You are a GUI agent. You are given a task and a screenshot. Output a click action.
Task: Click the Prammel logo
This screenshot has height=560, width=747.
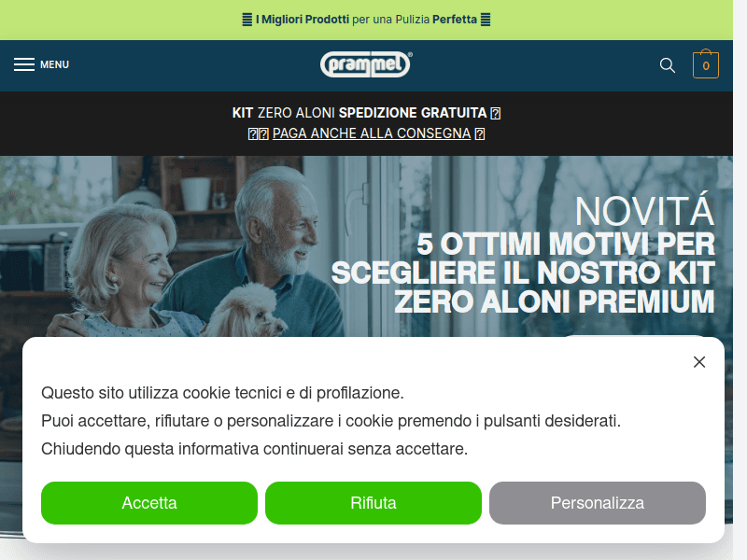click(x=366, y=64)
